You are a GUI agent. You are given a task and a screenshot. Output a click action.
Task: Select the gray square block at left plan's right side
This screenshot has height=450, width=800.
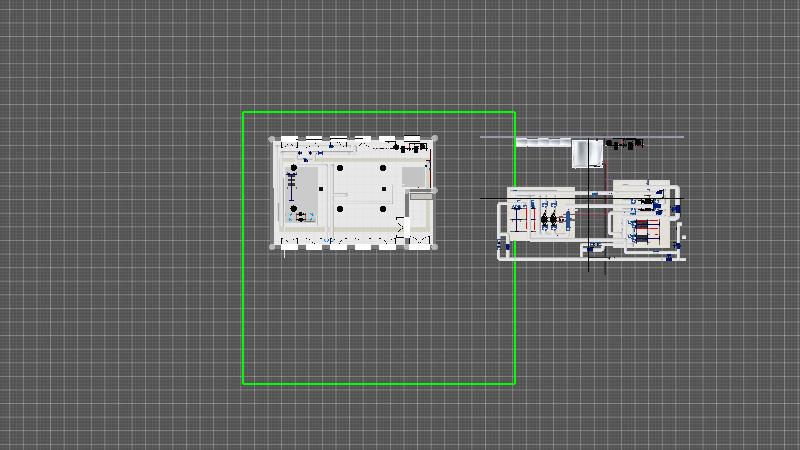(x=412, y=176)
